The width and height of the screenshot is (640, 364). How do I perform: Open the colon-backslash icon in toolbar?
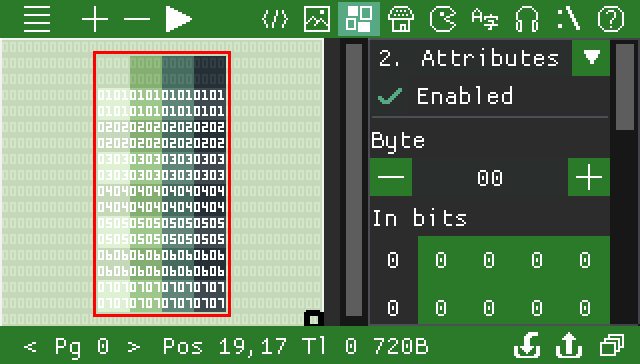(569, 19)
